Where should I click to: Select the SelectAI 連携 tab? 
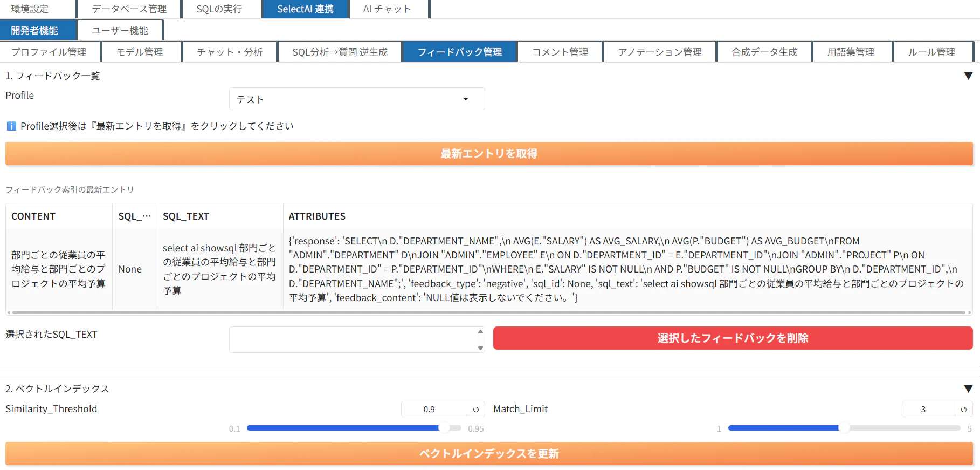305,9
